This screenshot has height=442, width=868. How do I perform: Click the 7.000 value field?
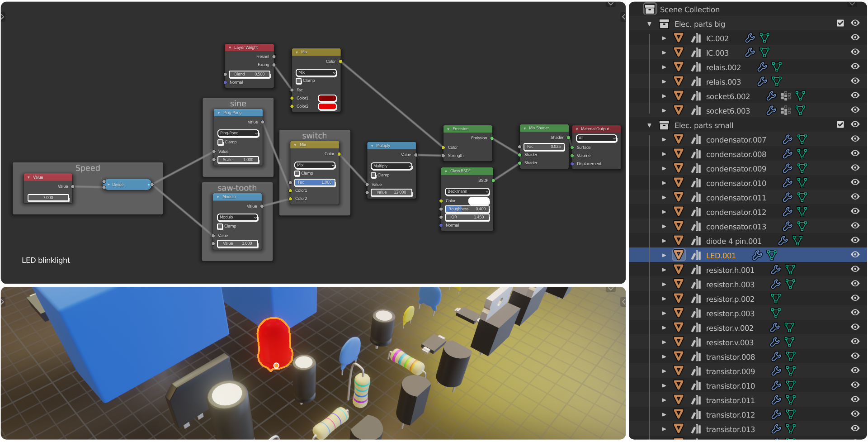tap(48, 198)
